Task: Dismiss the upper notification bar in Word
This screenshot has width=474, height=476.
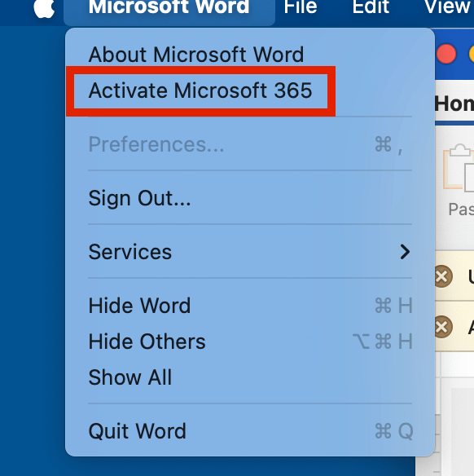Action: [x=442, y=276]
